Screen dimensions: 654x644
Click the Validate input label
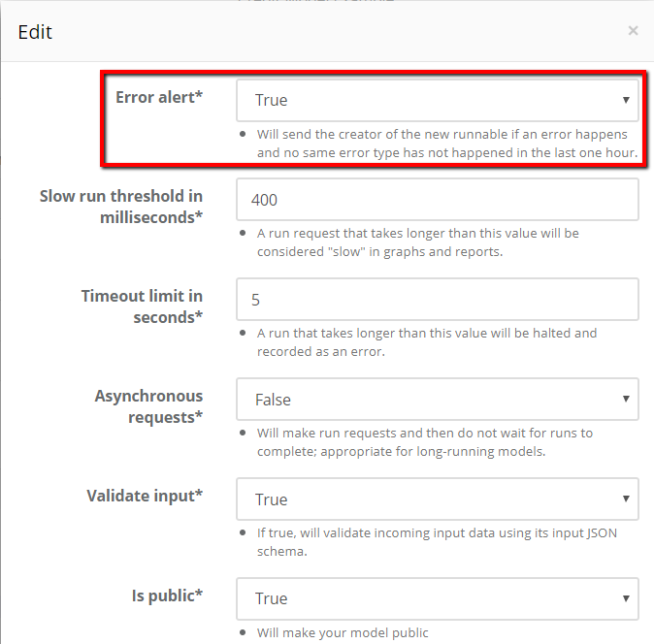pyautogui.click(x=145, y=496)
